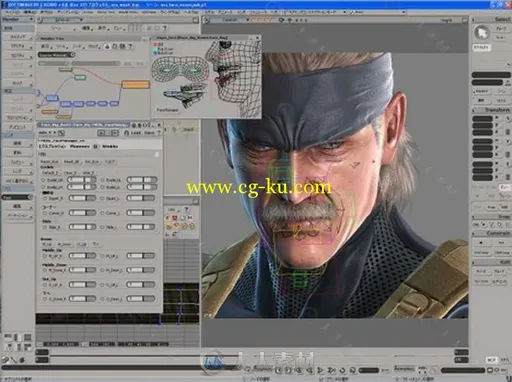Select the green node in Render Tree

point(80,77)
